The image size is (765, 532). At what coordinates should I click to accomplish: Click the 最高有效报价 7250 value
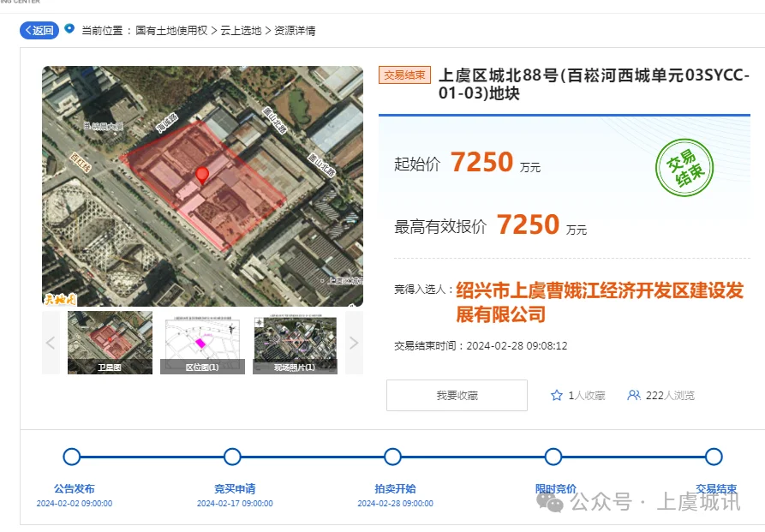528,224
